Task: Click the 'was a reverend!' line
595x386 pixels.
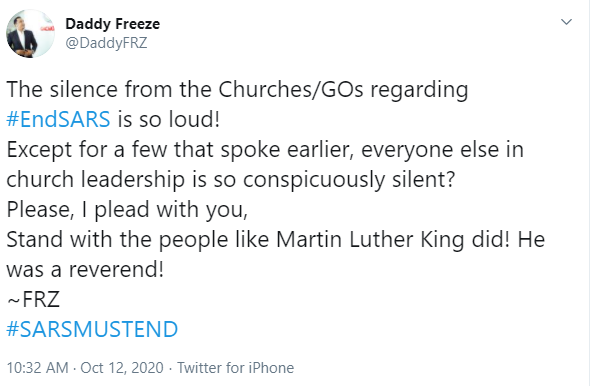Action: 85,269
